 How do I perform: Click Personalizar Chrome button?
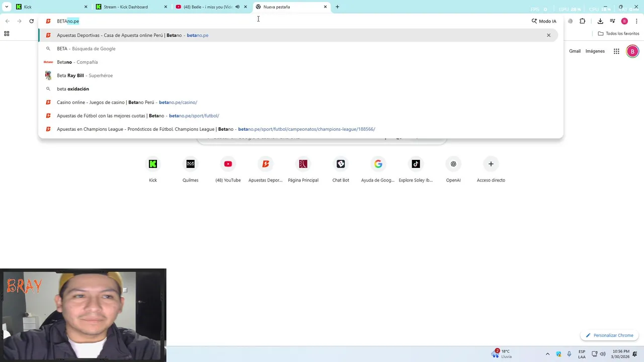(609, 335)
